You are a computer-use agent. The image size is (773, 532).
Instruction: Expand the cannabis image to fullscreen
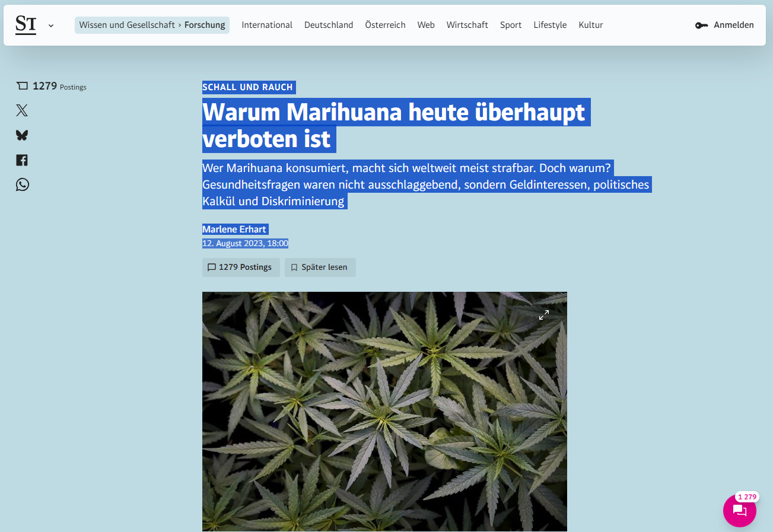(543, 315)
